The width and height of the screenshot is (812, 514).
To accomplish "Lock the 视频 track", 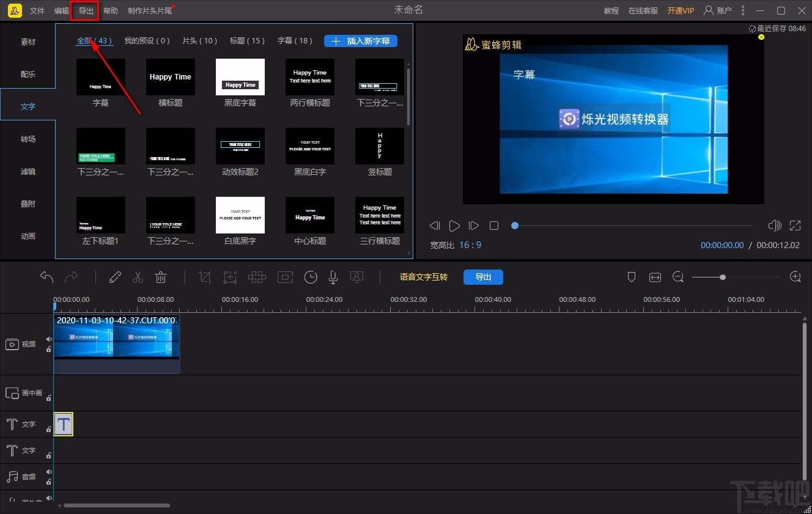I will click(49, 349).
